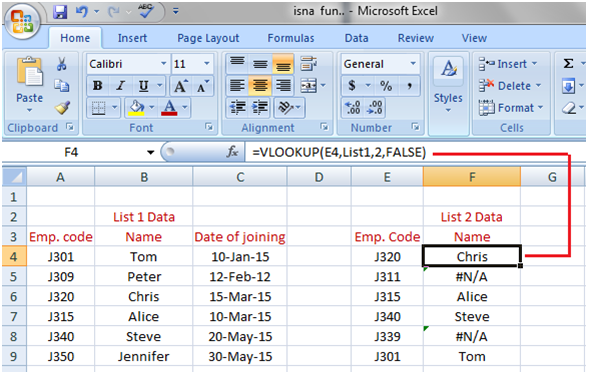Align text left
This screenshot has width=589, height=374.
tap(237, 86)
